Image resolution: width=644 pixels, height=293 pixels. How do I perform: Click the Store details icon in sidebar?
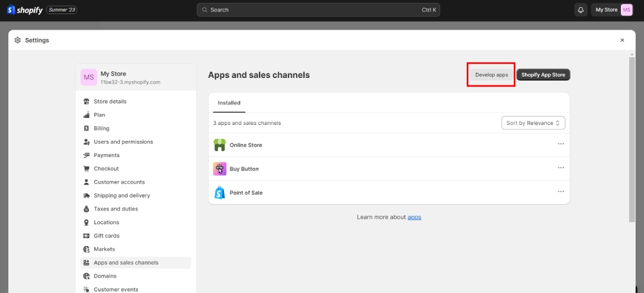87,102
